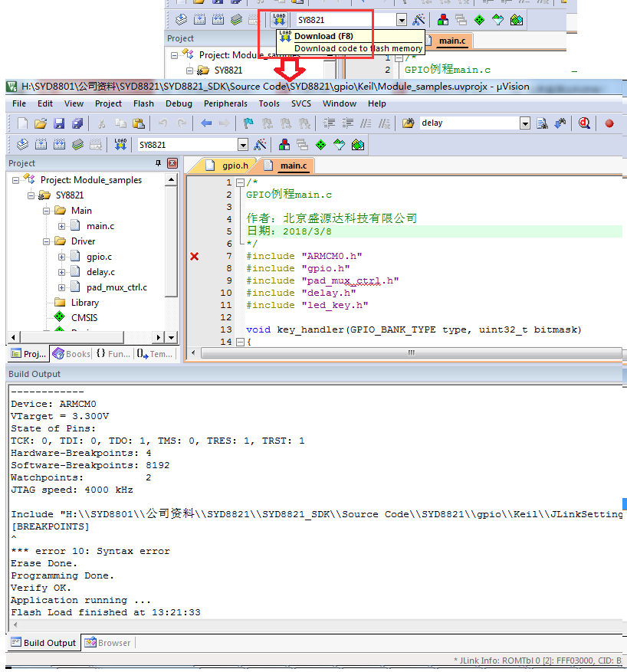Image resolution: width=627 pixels, height=672 pixels.
Task: Open the Debug menu
Action: (179, 103)
